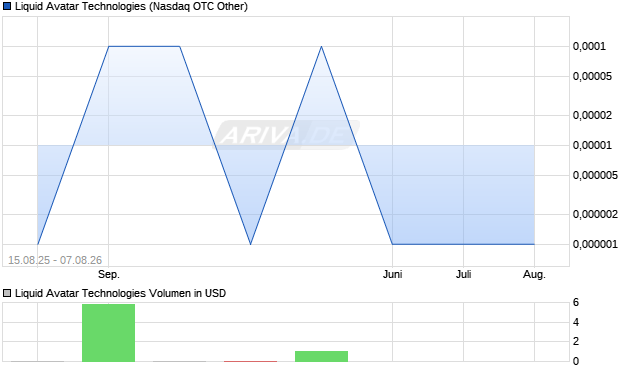Screen dimensions: 620x371
Task: Click the date range '15.08.25 - 07.08.26'
Action: 55,260
